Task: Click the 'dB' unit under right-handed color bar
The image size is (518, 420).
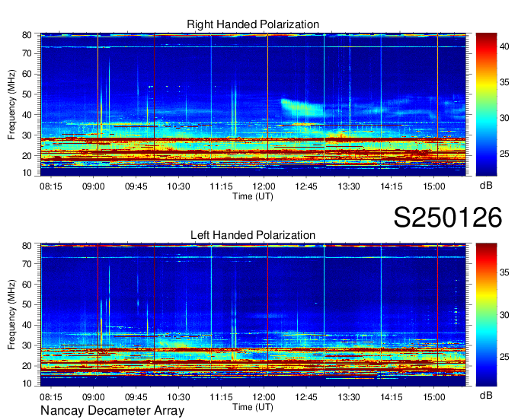Action: coord(486,186)
